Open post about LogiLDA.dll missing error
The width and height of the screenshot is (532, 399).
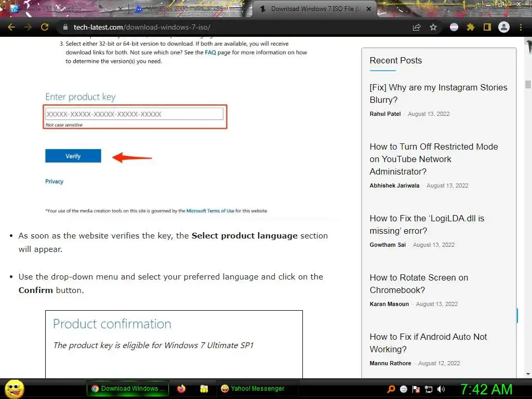coord(427,224)
